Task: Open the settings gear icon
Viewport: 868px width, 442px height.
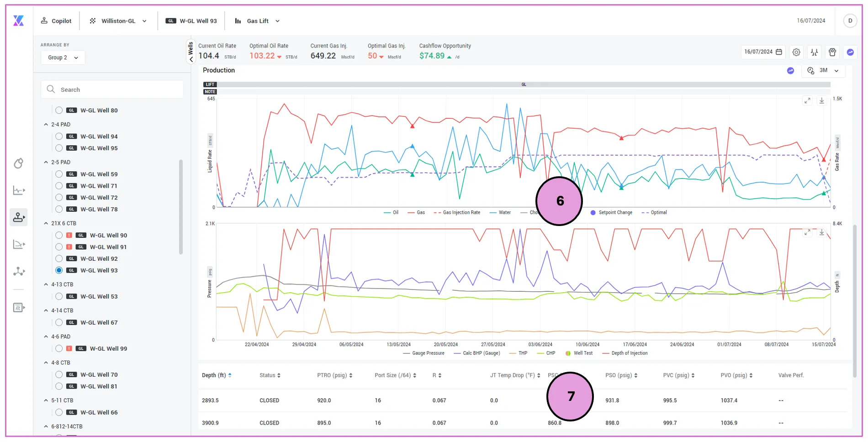Action: tap(796, 52)
